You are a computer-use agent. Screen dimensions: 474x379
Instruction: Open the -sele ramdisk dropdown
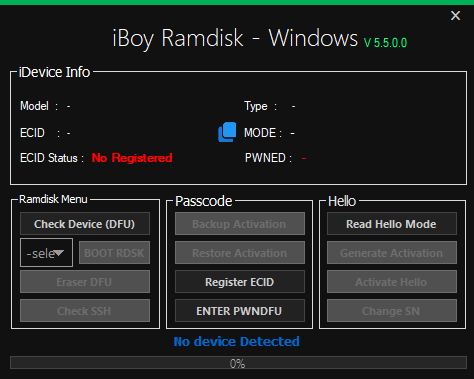click(46, 253)
